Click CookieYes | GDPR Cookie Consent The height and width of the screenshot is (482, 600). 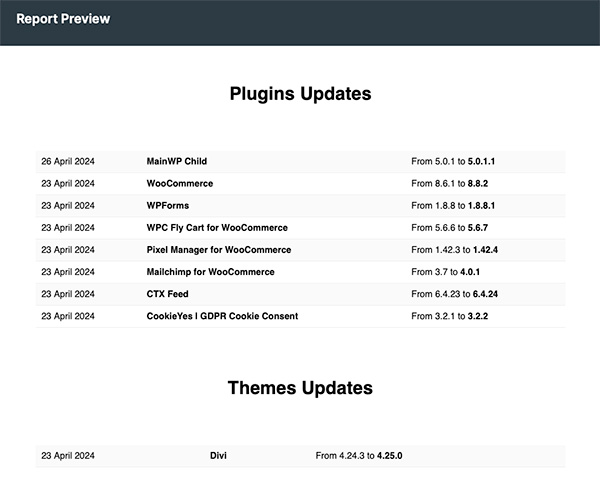[x=222, y=316]
